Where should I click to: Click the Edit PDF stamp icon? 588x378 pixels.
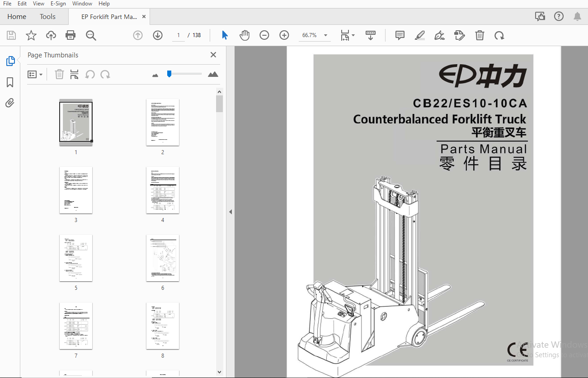(x=460, y=35)
